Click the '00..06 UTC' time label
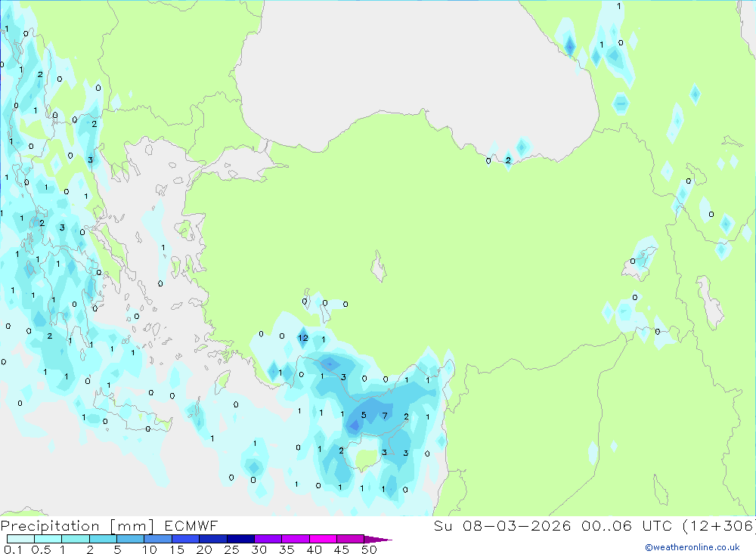756x554 pixels. point(627,525)
